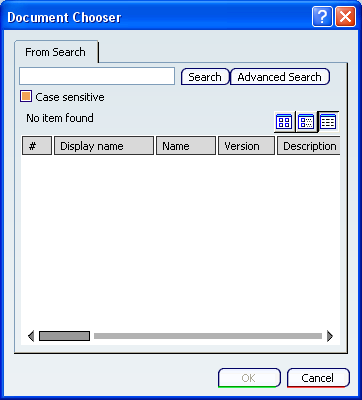Click the Search button
This screenshot has height=400, width=362.
pyautogui.click(x=205, y=77)
